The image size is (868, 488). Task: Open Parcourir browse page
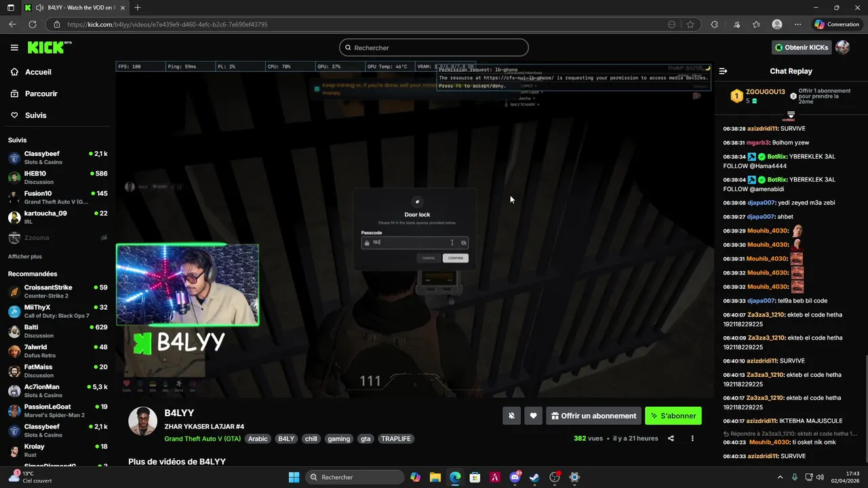[x=41, y=94]
